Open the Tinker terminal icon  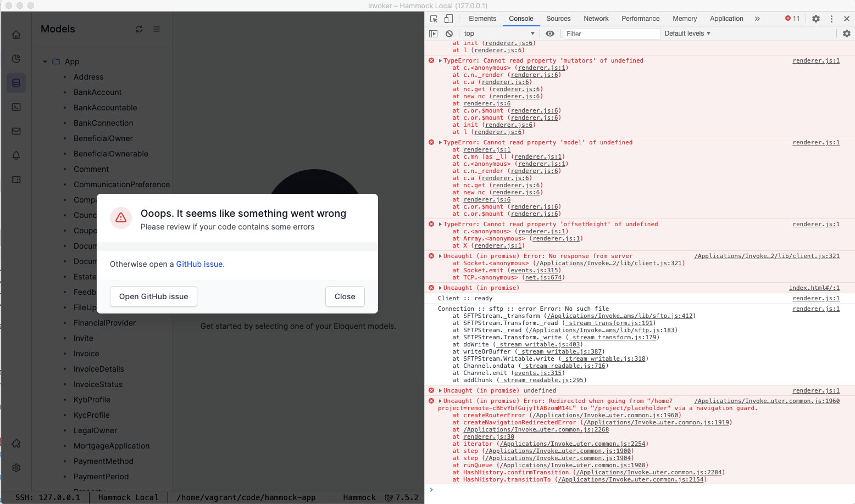click(16, 107)
